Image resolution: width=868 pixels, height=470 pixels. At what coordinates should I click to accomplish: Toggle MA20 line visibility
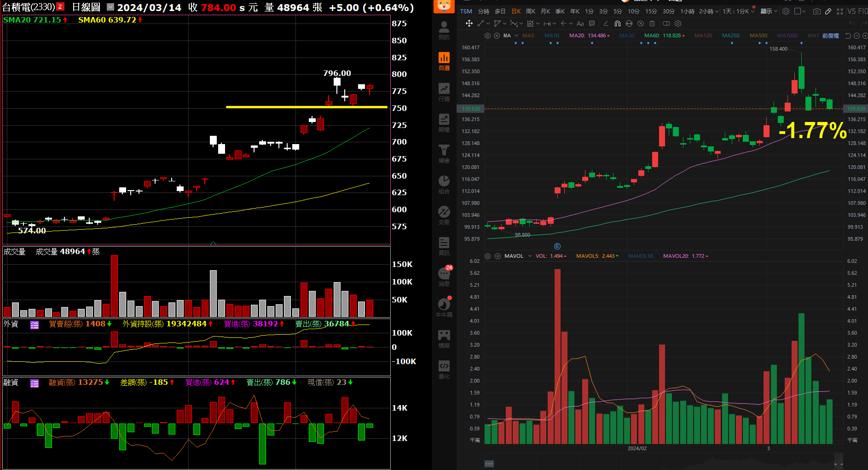click(589, 35)
